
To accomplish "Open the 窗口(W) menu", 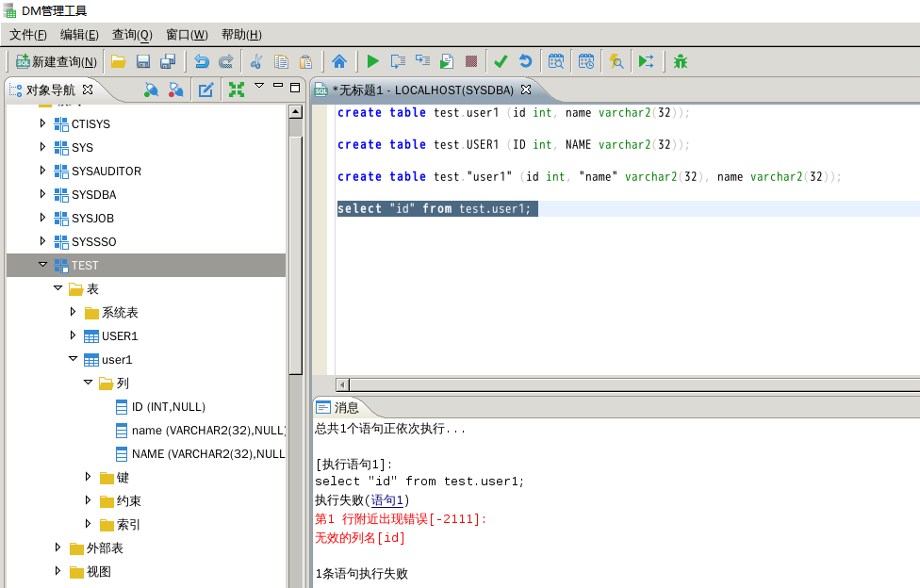I will click(187, 35).
